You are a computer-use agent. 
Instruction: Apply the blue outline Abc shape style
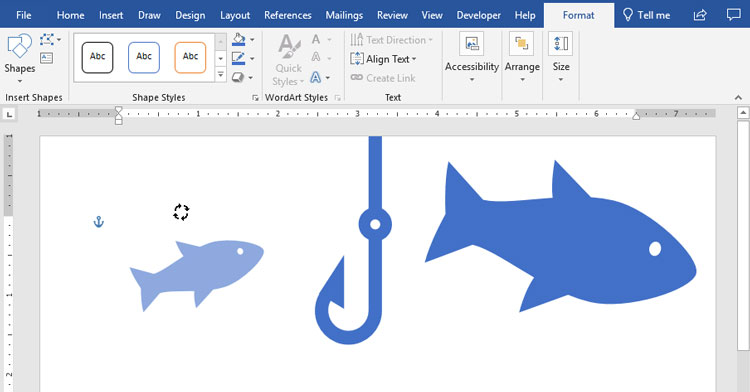[144, 57]
